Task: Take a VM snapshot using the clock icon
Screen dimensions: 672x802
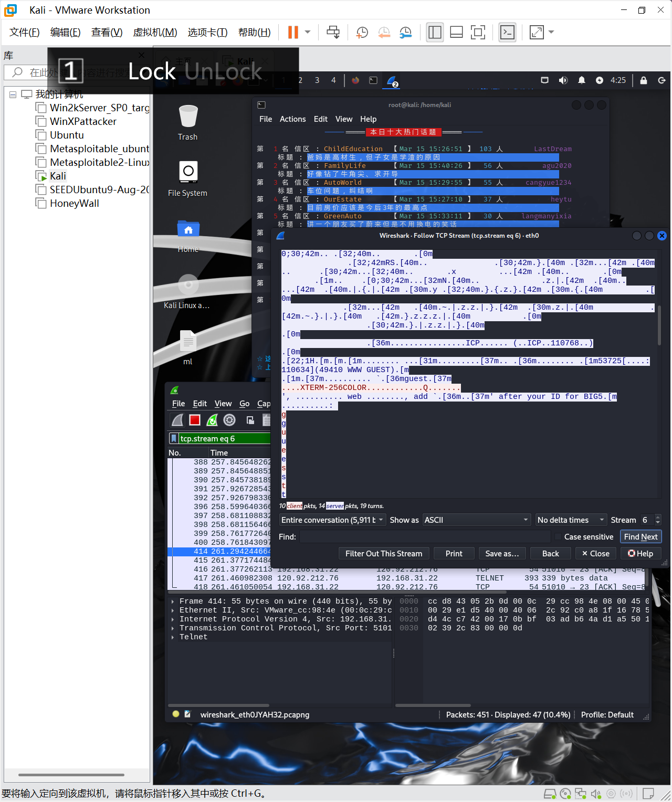Action: tap(362, 32)
